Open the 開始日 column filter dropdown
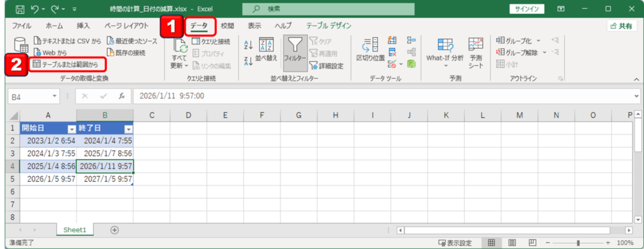The image size is (644, 249). pyautogui.click(x=72, y=130)
